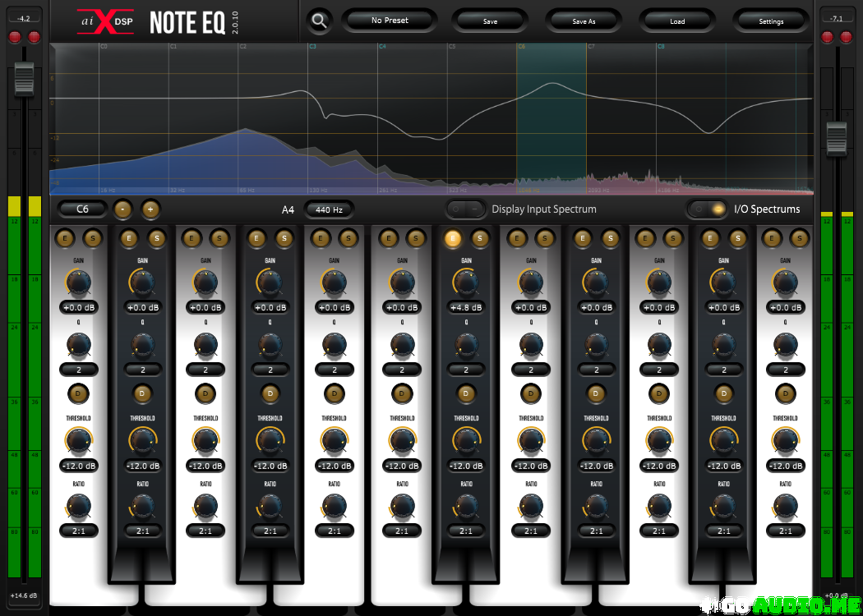Select the C4 octave marker in the spectrum

[x=382, y=47]
